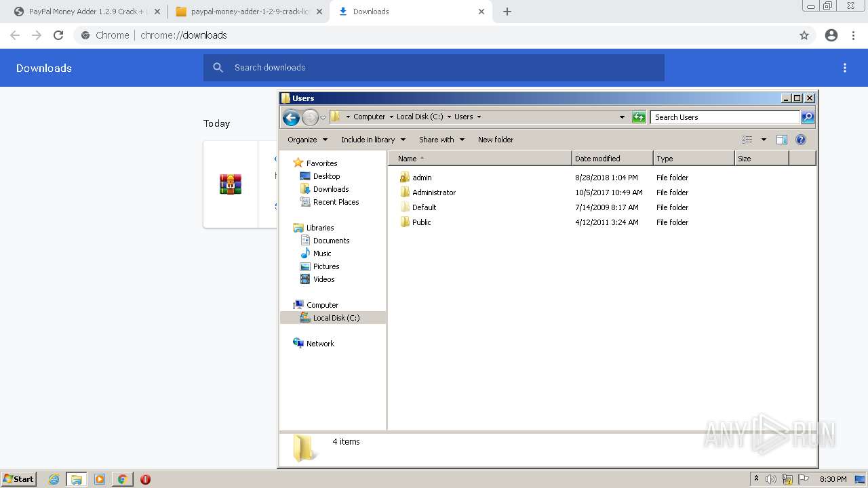The image size is (868, 488).
Task: Open Favorites in navigation pane
Action: click(321, 163)
